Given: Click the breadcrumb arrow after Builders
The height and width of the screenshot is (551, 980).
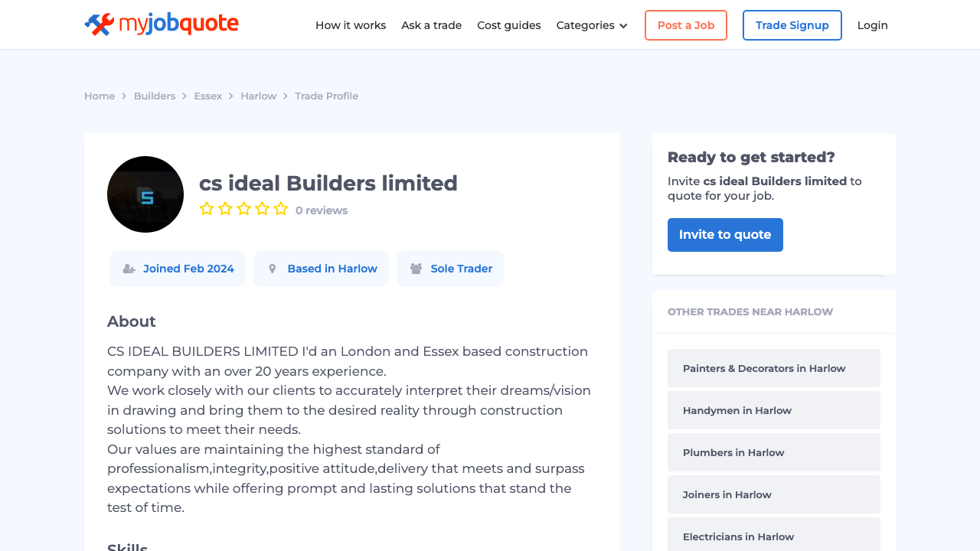Looking at the screenshot, I should 184,96.
